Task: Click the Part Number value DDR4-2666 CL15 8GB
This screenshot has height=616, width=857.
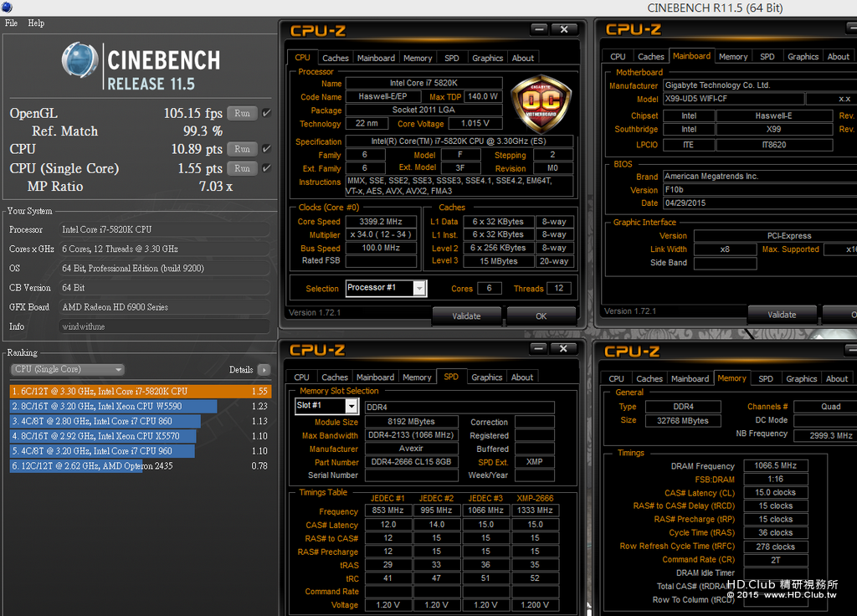Action: 412,462
